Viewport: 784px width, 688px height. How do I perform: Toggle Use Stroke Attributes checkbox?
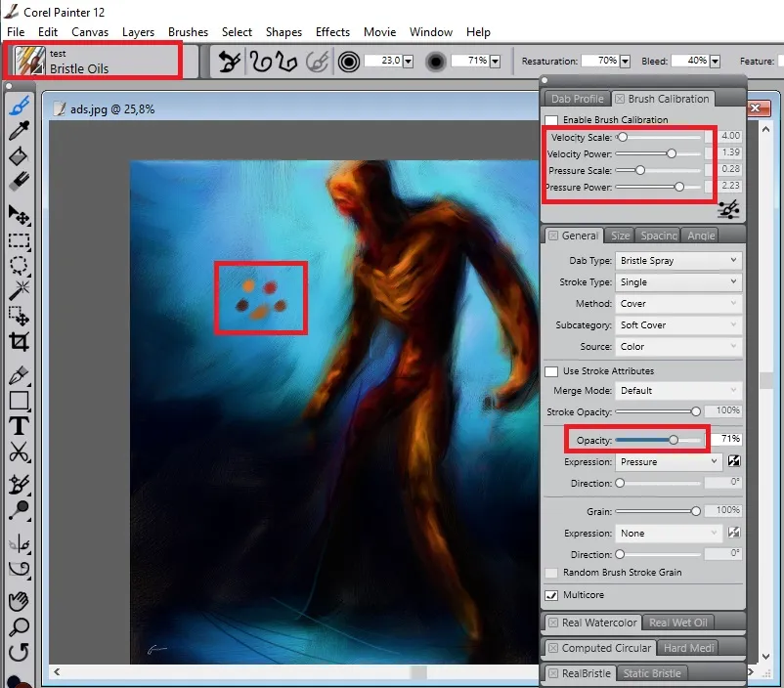[x=551, y=371]
